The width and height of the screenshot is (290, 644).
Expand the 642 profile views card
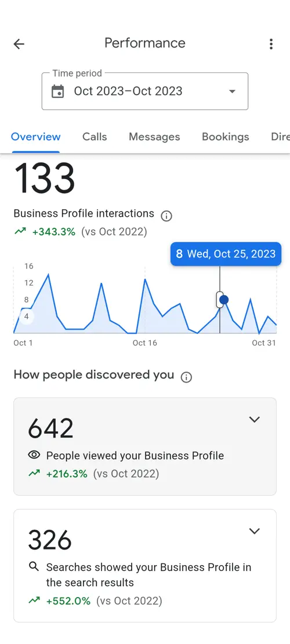[255, 419]
